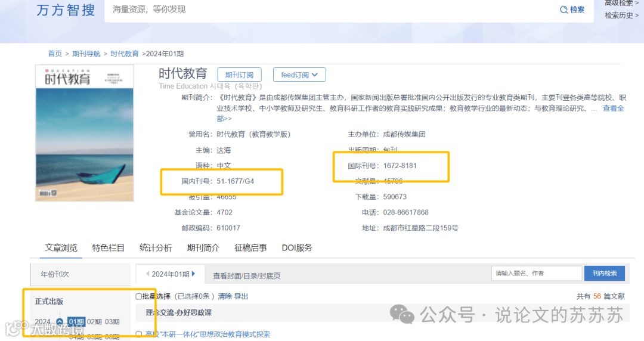Click the 国际刊号 value 1672-8181

coord(400,166)
